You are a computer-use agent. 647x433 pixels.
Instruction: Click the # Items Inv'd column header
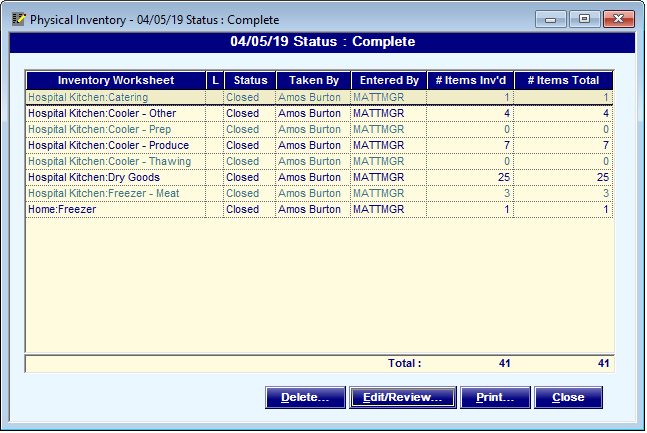(470, 80)
